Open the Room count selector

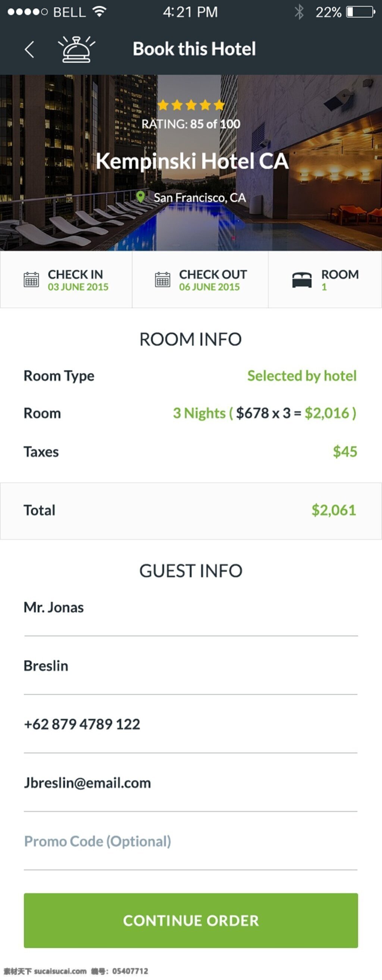click(x=325, y=280)
